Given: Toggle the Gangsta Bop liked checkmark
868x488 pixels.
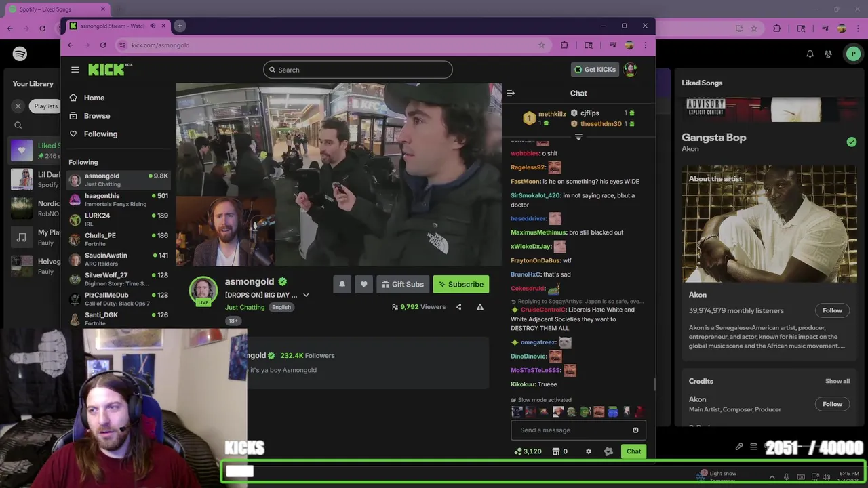Looking at the screenshot, I should (x=852, y=142).
